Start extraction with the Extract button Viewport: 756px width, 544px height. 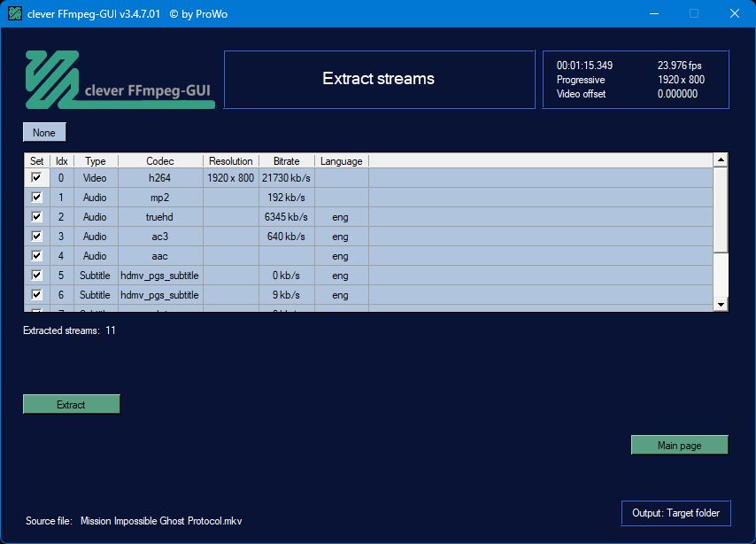coord(72,405)
